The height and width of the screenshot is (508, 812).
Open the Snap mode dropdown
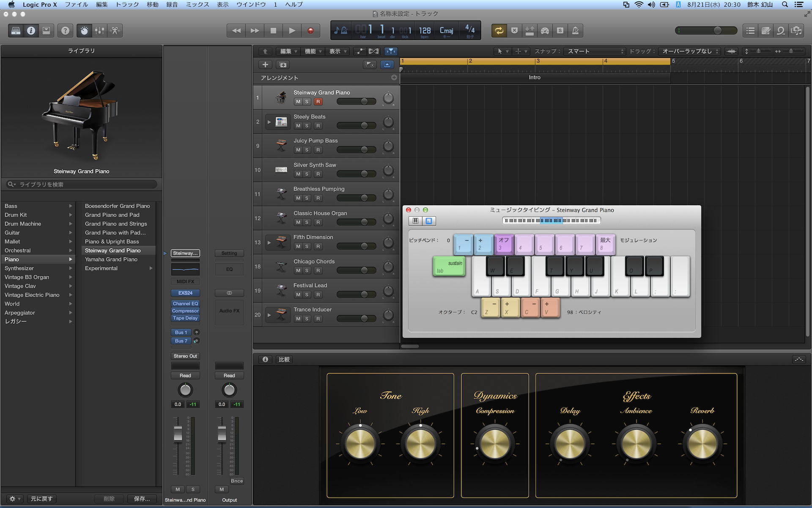pyautogui.click(x=595, y=51)
